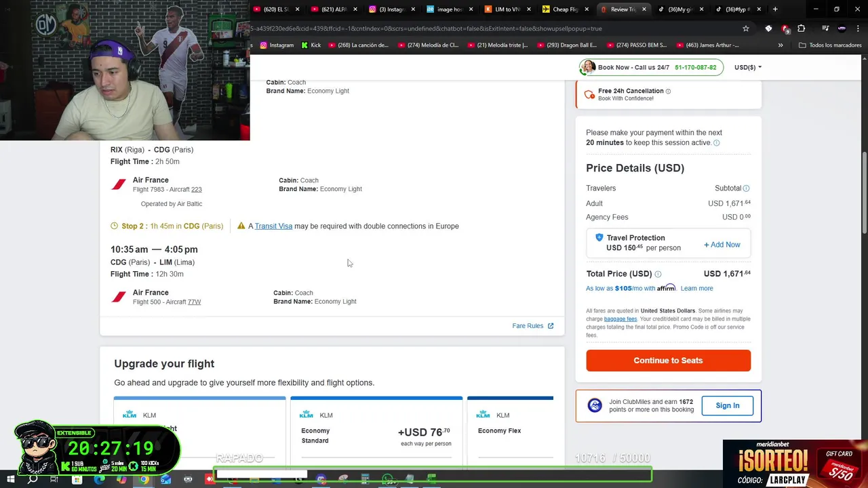
Task: Open aircraft 223 details link
Action: 196,190
